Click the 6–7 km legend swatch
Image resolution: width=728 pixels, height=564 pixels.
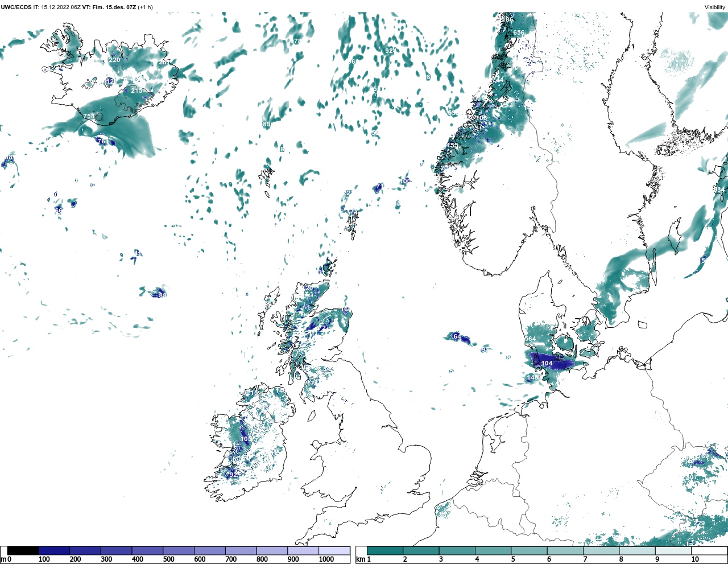coord(565,550)
